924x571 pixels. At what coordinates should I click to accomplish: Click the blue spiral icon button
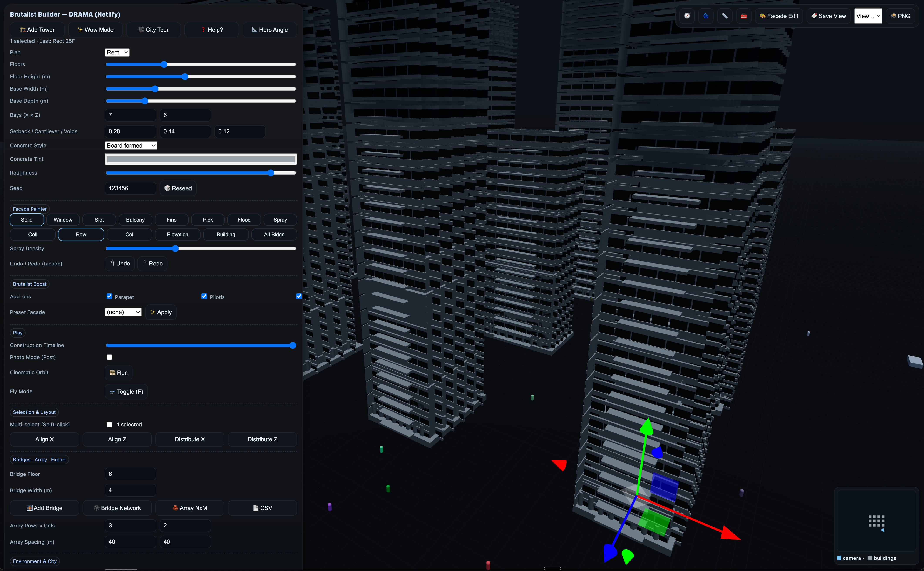706,16
